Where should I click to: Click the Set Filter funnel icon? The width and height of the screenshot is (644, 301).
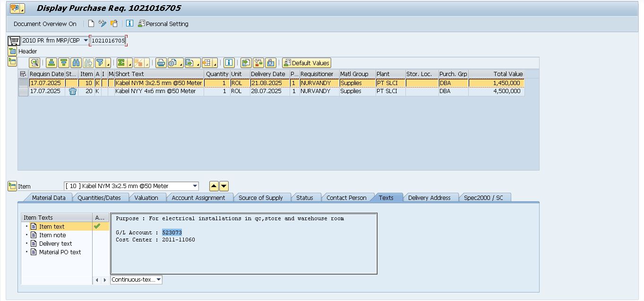[100, 63]
